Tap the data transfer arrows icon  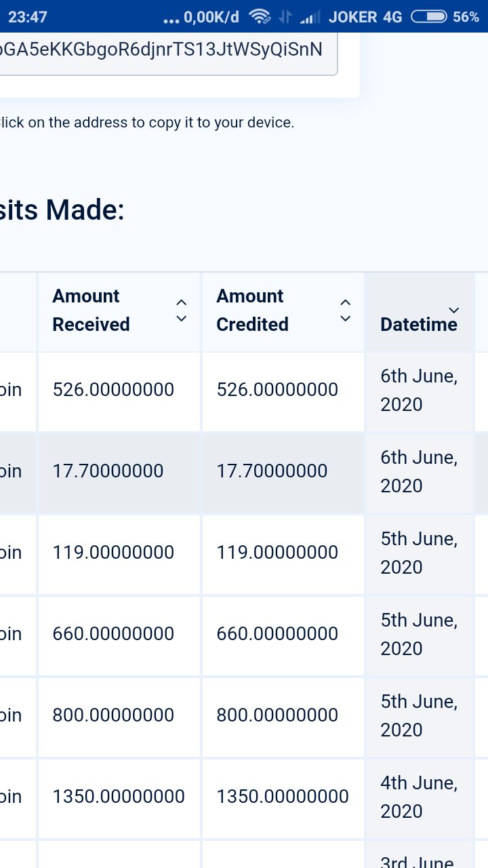click(285, 17)
